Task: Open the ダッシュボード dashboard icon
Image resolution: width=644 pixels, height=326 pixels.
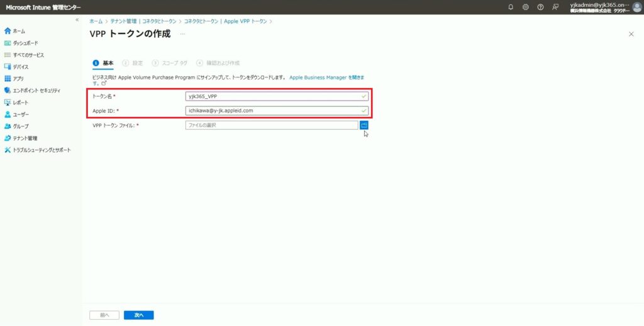Action: [x=8, y=43]
